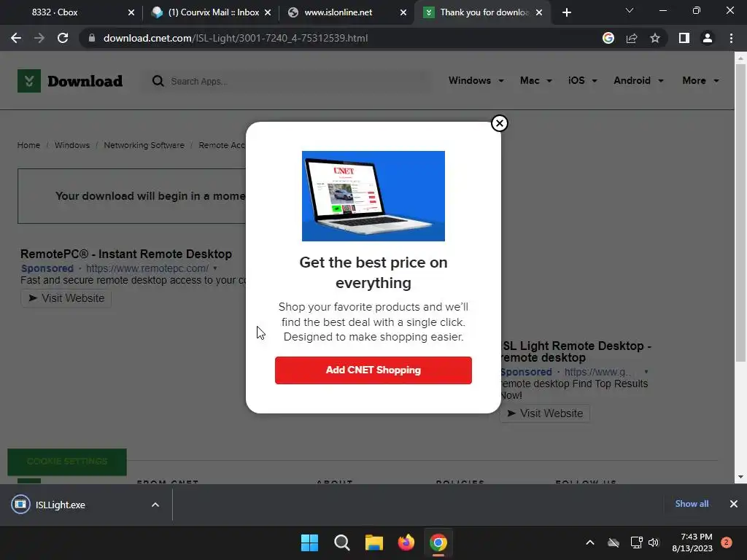This screenshot has height=560, width=747.
Task: Open Firefox from taskbar
Action: click(x=406, y=542)
